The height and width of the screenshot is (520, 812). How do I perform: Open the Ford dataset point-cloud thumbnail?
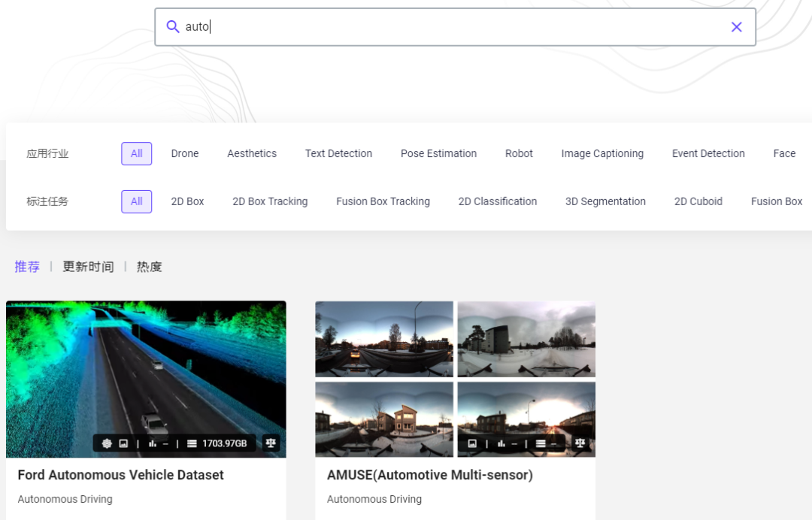(x=146, y=379)
